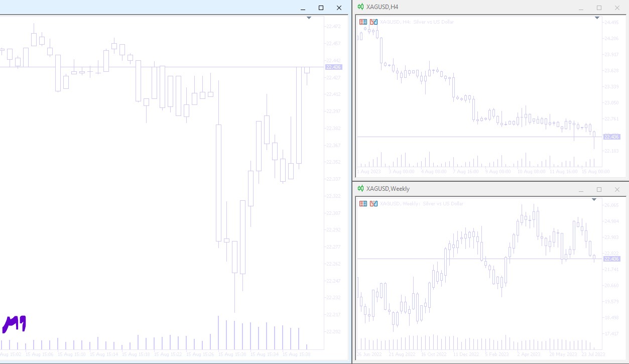
Task: Open one-click trading panel in Weekly chart
Action: coord(363,203)
